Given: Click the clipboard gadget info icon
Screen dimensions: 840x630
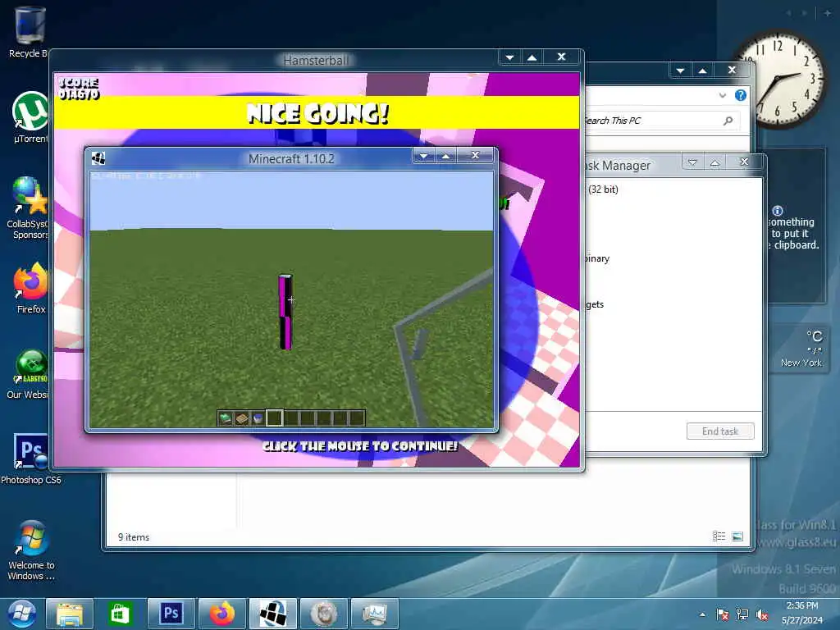Looking at the screenshot, I should click(x=778, y=211).
